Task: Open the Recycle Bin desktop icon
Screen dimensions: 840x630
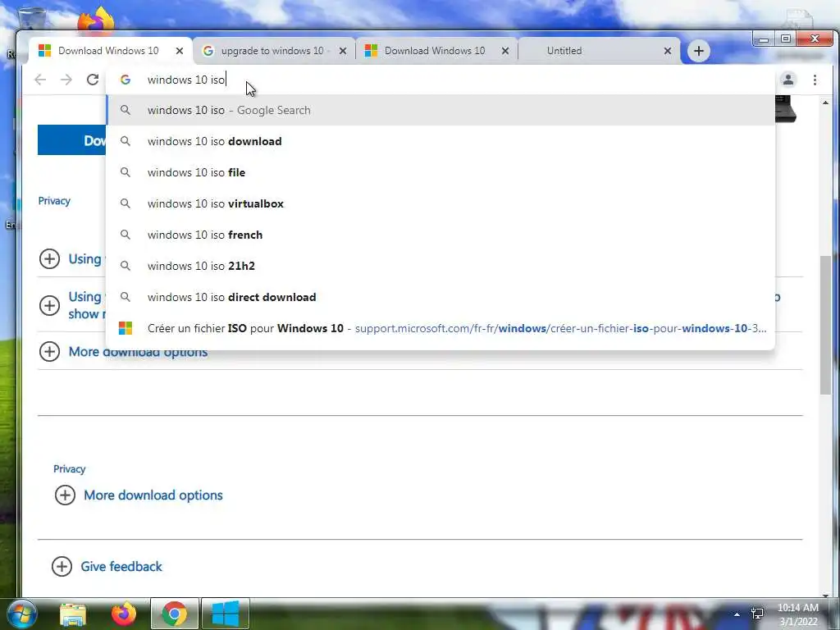Action: [x=31, y=19]
